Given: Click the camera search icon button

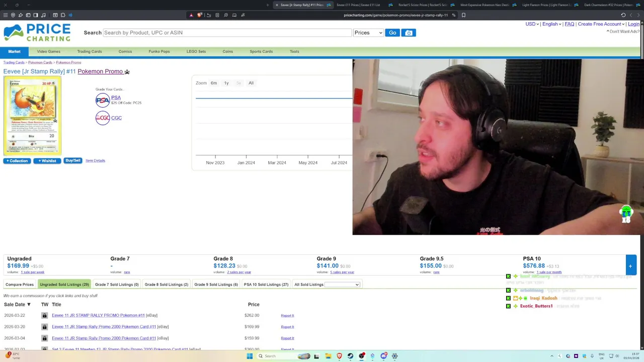Looking at the screenshot, I should 408,33.
